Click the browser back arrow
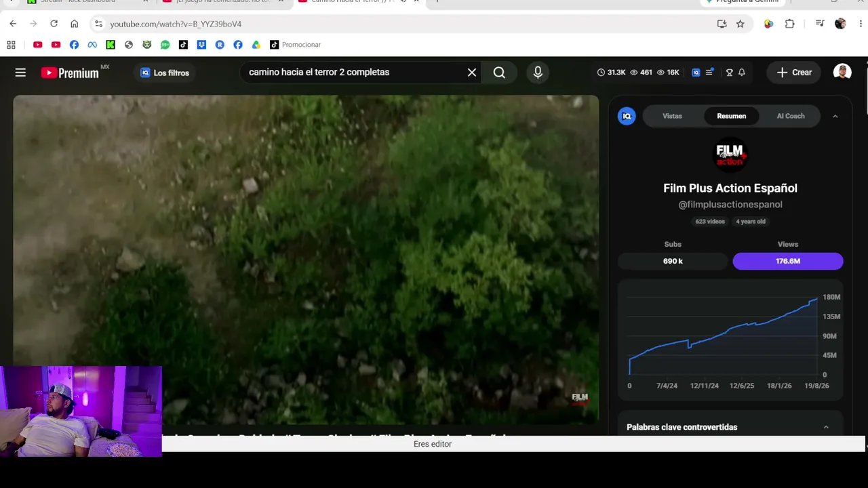 pyautogui.click(x=13, y=24)
